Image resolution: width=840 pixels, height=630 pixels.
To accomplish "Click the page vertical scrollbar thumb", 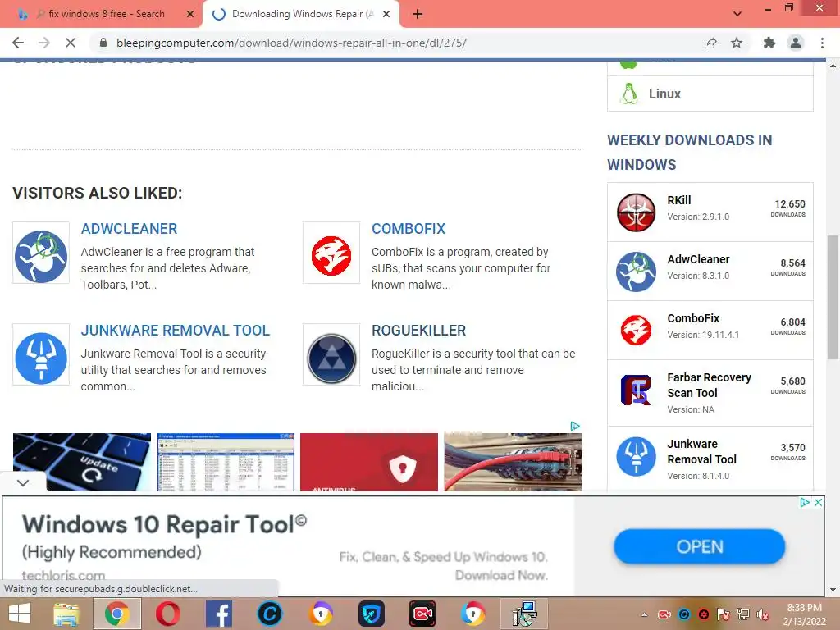I will 833,297.
